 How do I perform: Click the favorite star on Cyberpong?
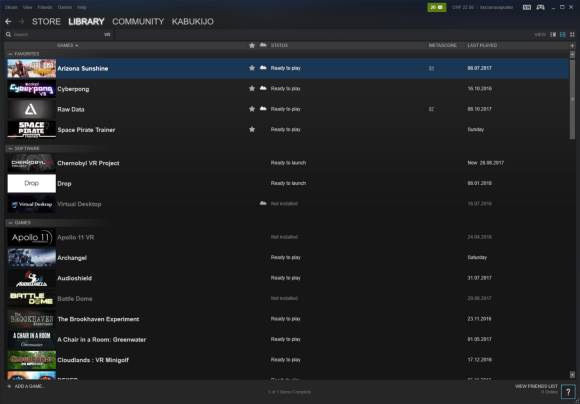point(252,88)
